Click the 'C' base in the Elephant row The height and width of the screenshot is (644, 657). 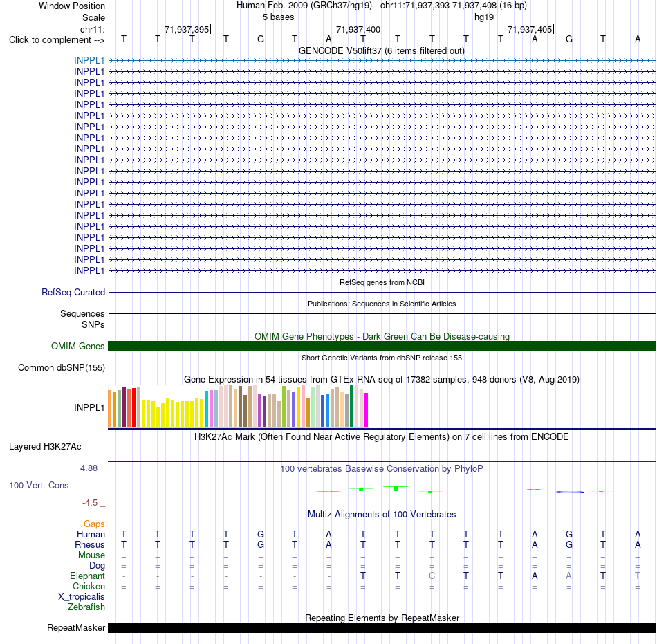432,576
